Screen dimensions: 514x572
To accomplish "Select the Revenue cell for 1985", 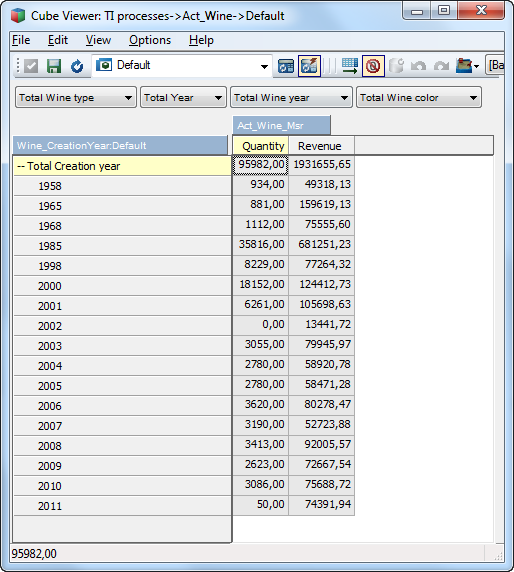I will coord(321,244).
